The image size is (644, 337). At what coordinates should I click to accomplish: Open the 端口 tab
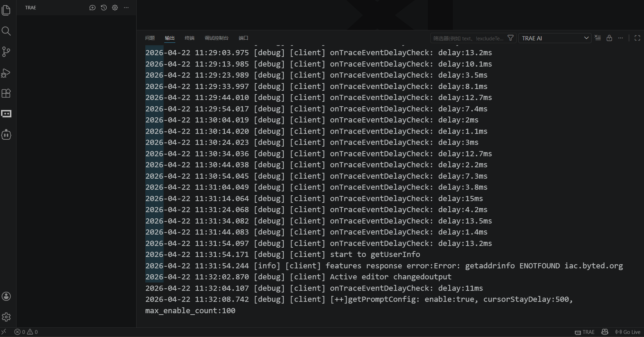pos(243,38)
